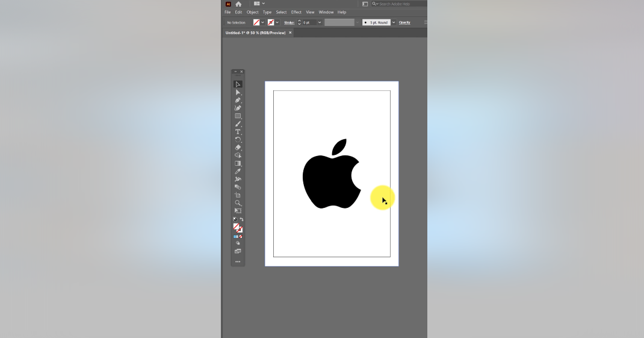644x338 pixels.
Task: Open the Help menu
Action: tap(342, 12)
